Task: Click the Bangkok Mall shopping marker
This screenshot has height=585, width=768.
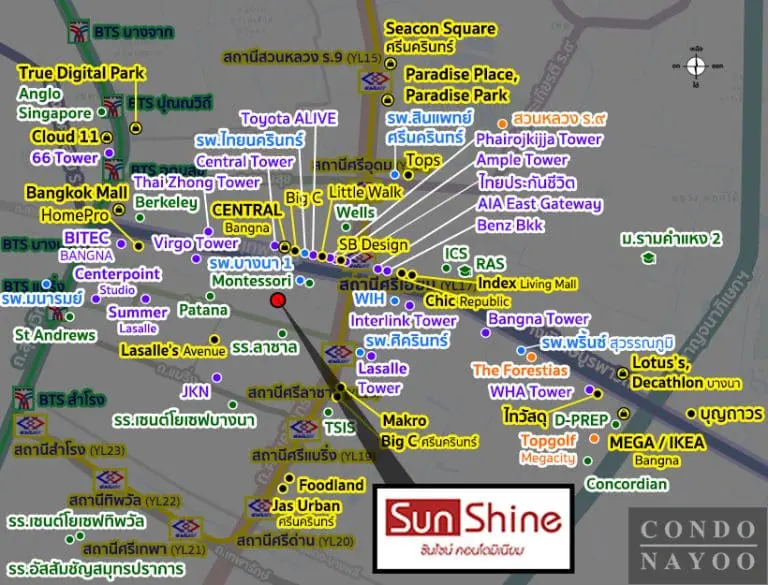Action: 119,210
